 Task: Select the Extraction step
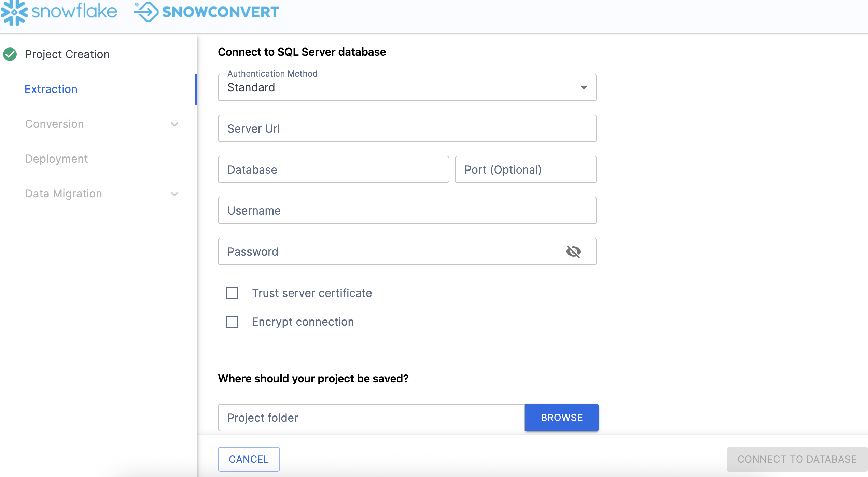[51, 89]
